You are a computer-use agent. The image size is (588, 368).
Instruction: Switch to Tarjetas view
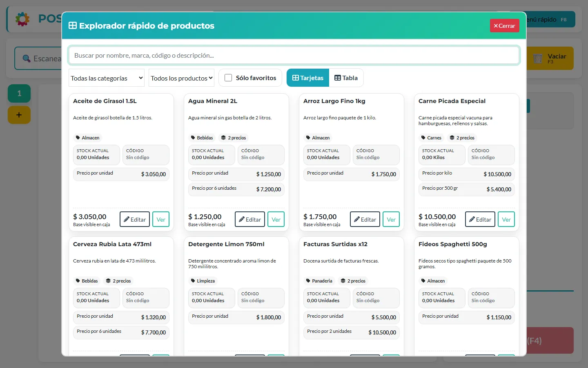click(x=308, y=78)
